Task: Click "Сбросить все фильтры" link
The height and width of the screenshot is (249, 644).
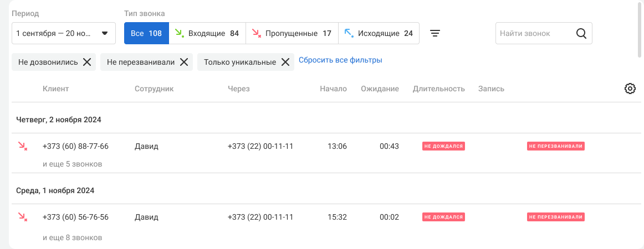Action: [x=340, y=60]
